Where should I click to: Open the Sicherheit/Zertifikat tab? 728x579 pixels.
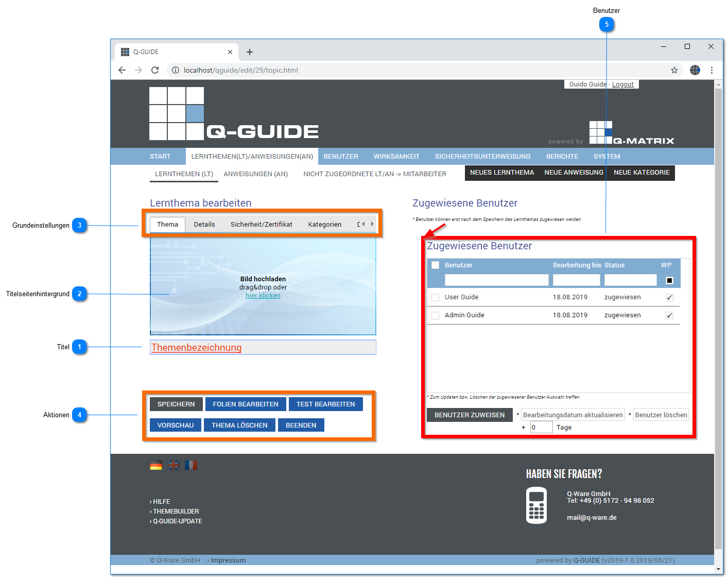pos(262,225)
